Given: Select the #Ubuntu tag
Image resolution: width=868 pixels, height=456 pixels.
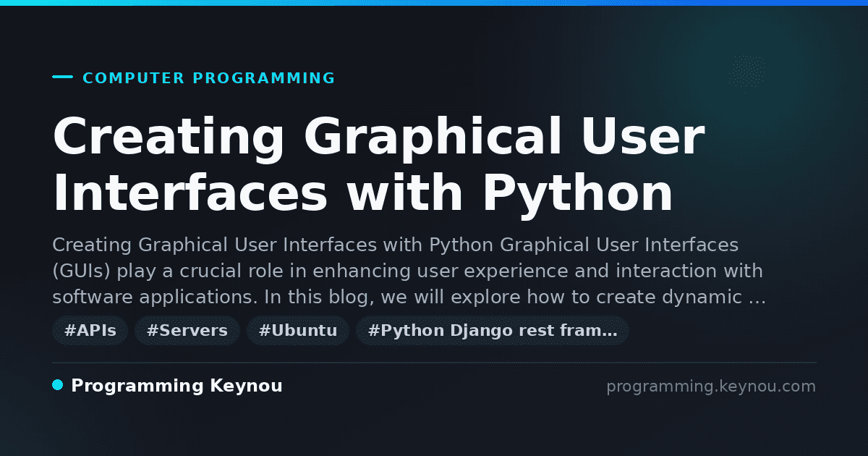Looking at the screenshot, I should pyautogui.click(x=298, y=331).
